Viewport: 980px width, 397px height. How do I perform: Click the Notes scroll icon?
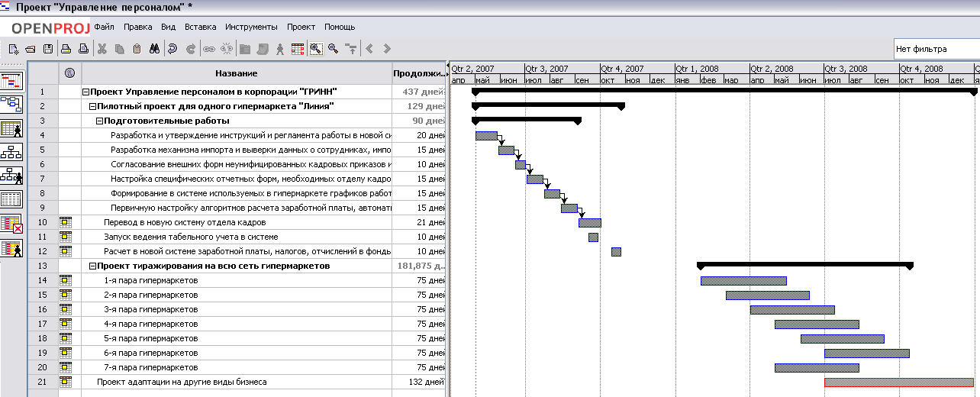[x=263, y=49]
